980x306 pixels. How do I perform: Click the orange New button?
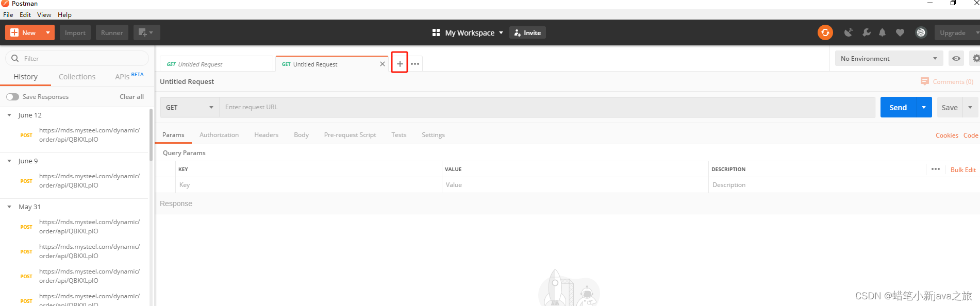(24, 32)
